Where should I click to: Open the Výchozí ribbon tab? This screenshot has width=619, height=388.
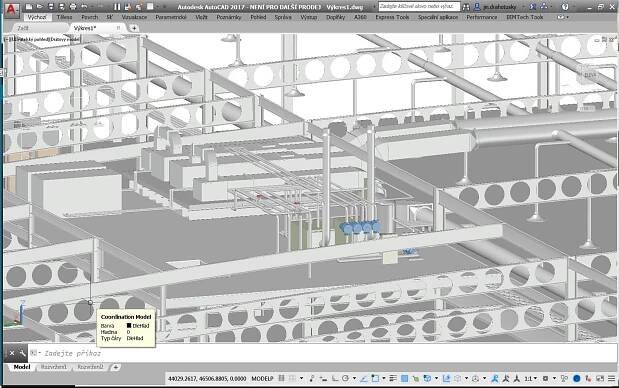click(x=37, y=17)
